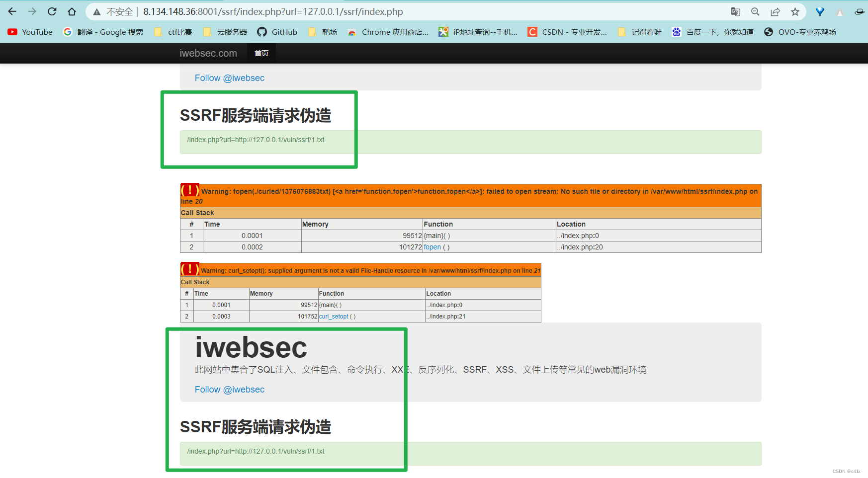The width and height of the screenshot is (868, 478).
Task: Focus the address bar URL
Action: click(273, 12)
